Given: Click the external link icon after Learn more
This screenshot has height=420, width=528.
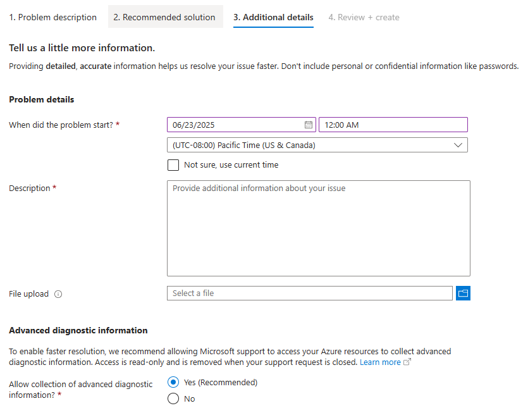Looking at the screenshot, I should (x=407, y=362).
